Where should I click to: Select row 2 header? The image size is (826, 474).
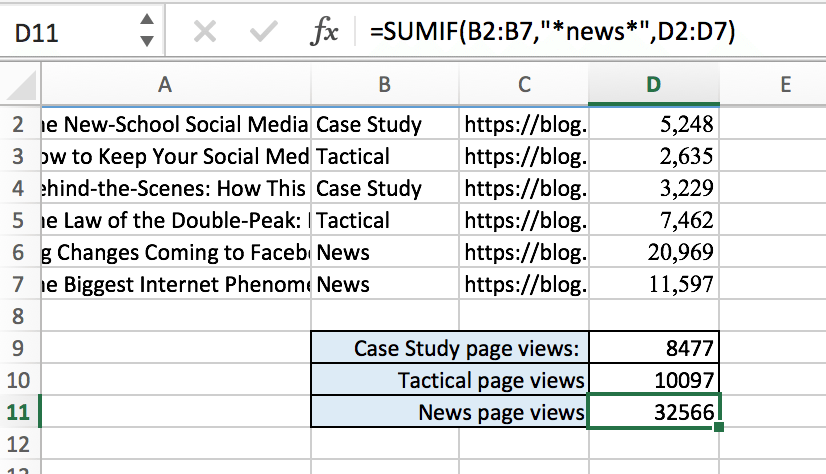[19, 124]
